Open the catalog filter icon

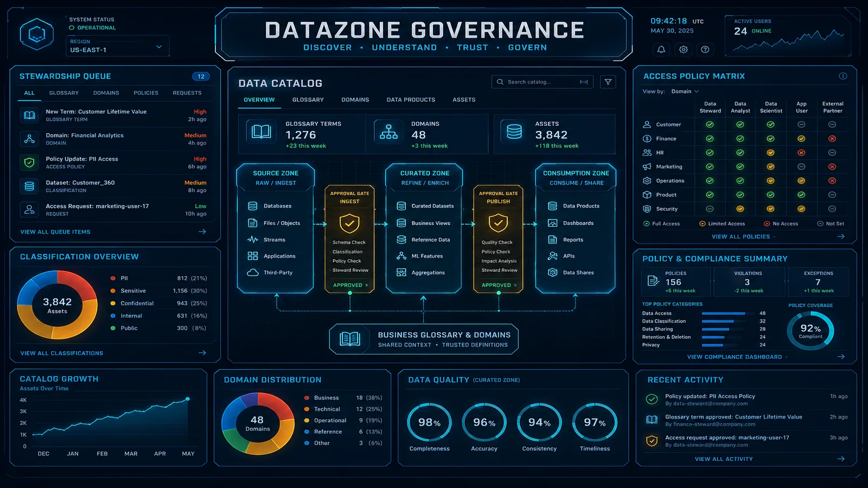coord(607,82)
